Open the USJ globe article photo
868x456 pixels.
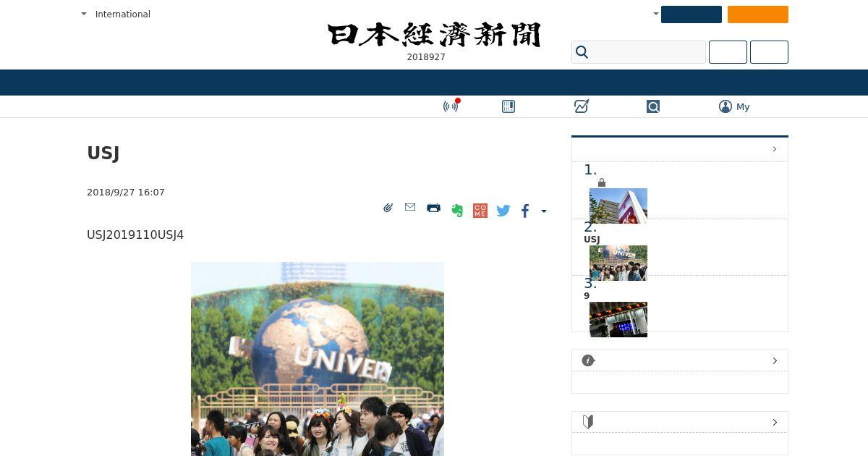click(318, 359)
